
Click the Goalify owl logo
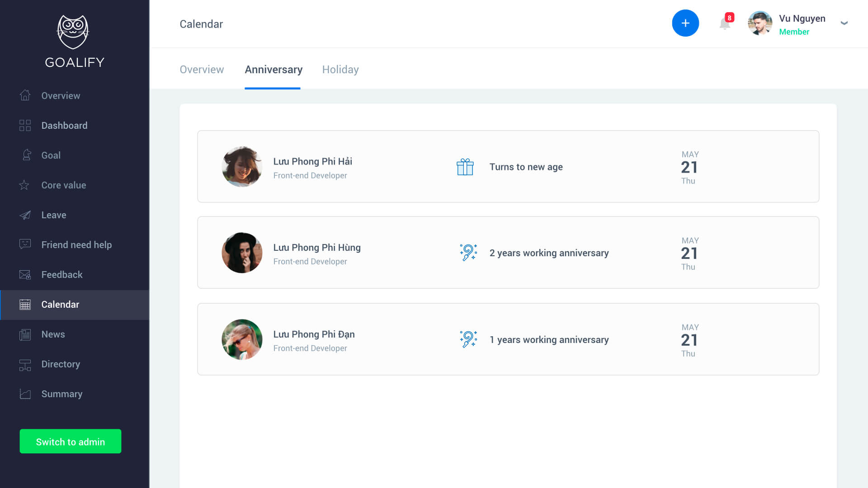coord(73,32)
